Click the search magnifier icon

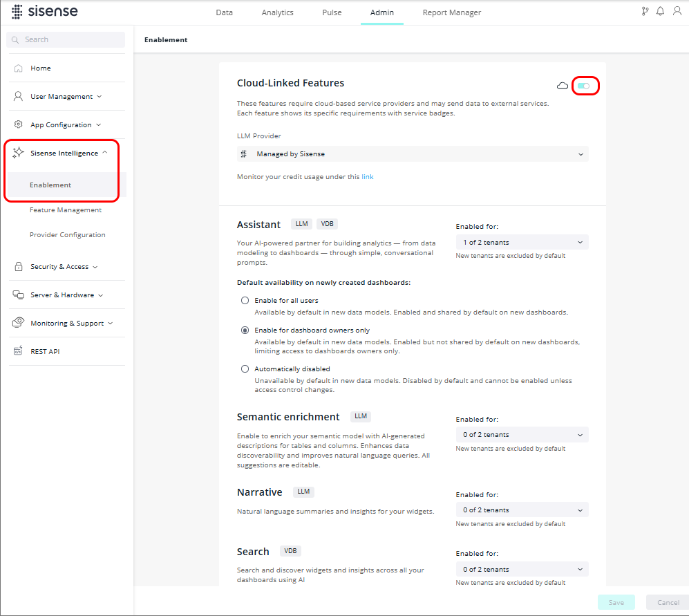(x=15, y=39)
